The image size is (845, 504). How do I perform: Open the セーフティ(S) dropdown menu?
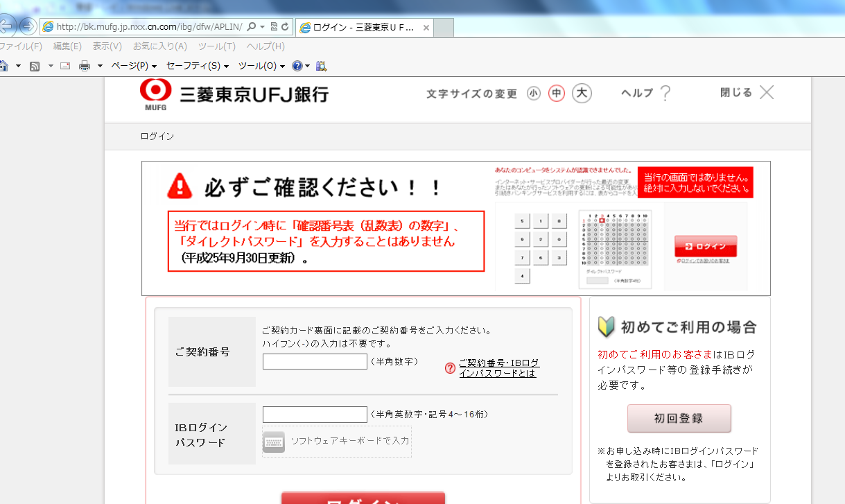pos(198,66)
